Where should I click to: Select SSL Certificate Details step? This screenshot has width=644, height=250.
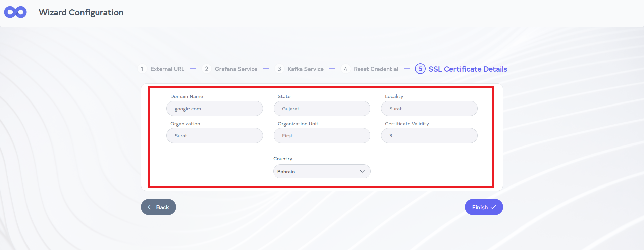tap(468, 69)
